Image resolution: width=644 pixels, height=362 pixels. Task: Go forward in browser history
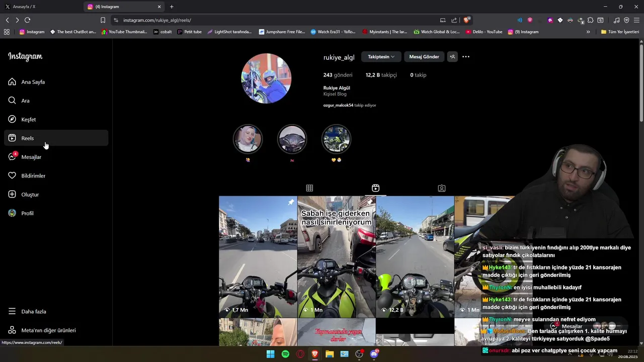click(17, 20)
